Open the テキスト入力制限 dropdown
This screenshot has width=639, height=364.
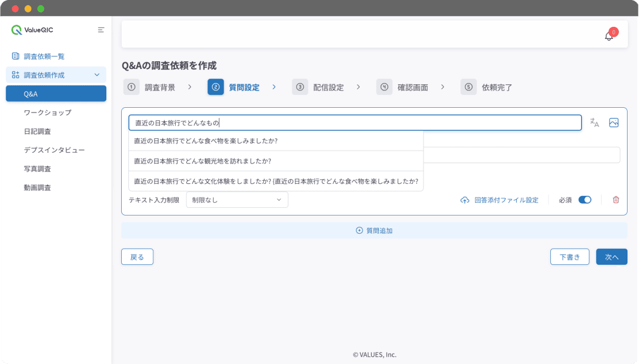237,200
